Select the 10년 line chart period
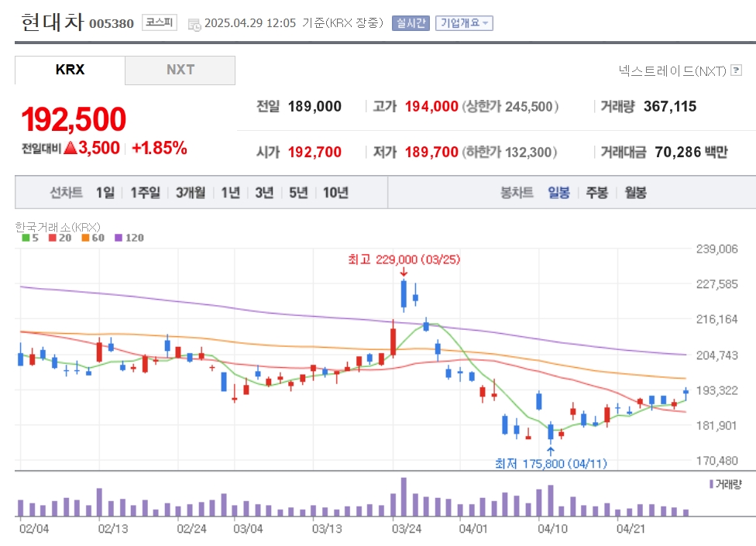756x546 pixels. pyautogui.click(x=335, y=193)
